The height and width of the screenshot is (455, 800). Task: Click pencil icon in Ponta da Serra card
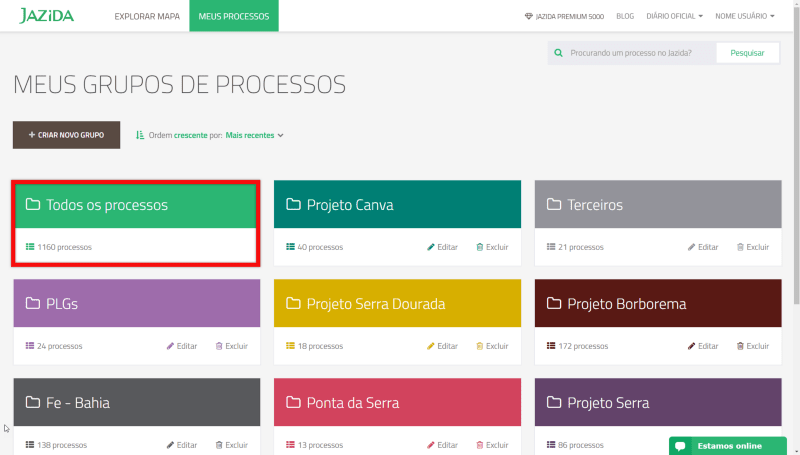click(x=431, y=445)
